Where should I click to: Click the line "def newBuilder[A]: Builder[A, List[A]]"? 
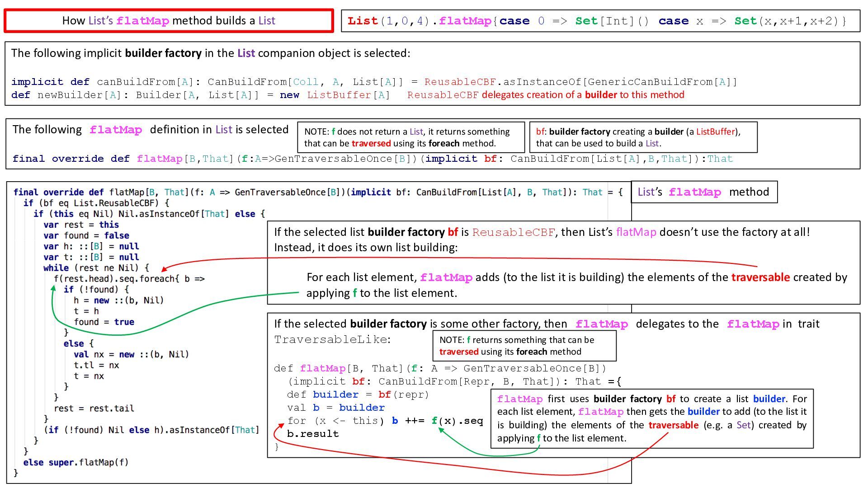click(201, 95)
